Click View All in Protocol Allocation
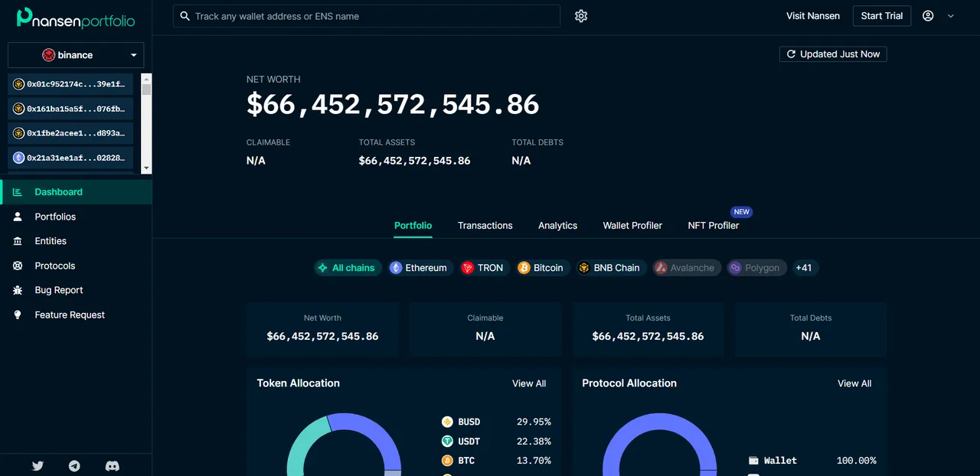 (x=854, y=383)
